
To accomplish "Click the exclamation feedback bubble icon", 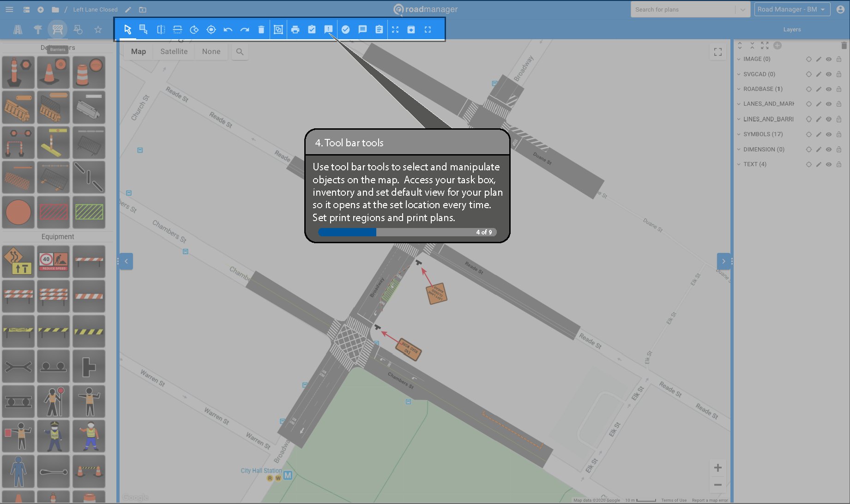I will pyautogui.click(x=328, y=30).
